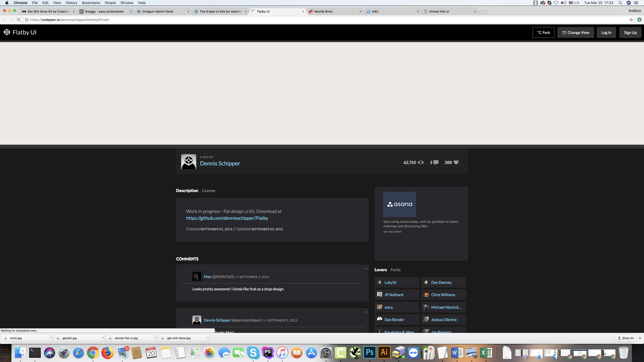Screen dimensions: 644x362
Task: Click the Asana ad image
Action: tap(399, 204)
